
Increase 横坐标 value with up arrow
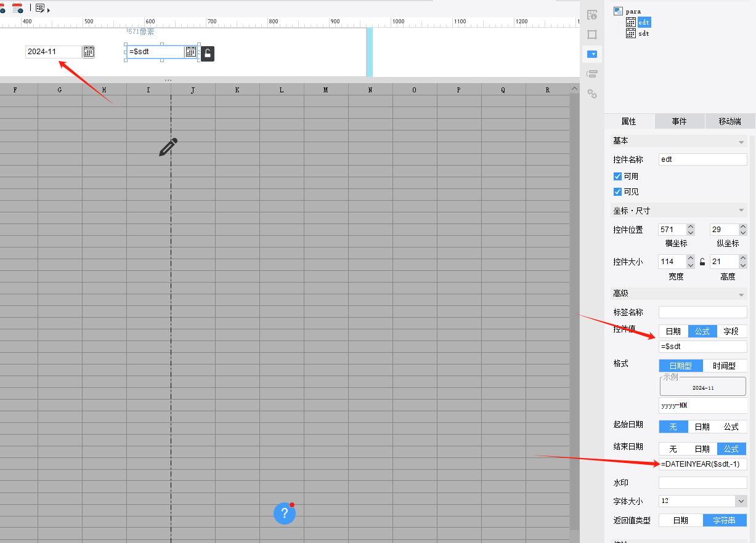tap(691, 227)
